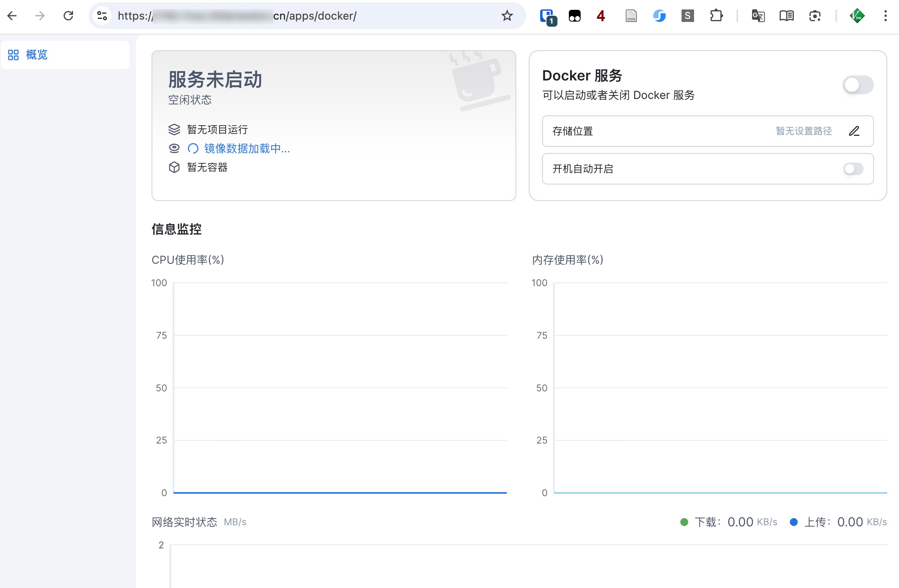Click the red number 4 extension icon
The image size is (899, 588).
tap(600, 16)
